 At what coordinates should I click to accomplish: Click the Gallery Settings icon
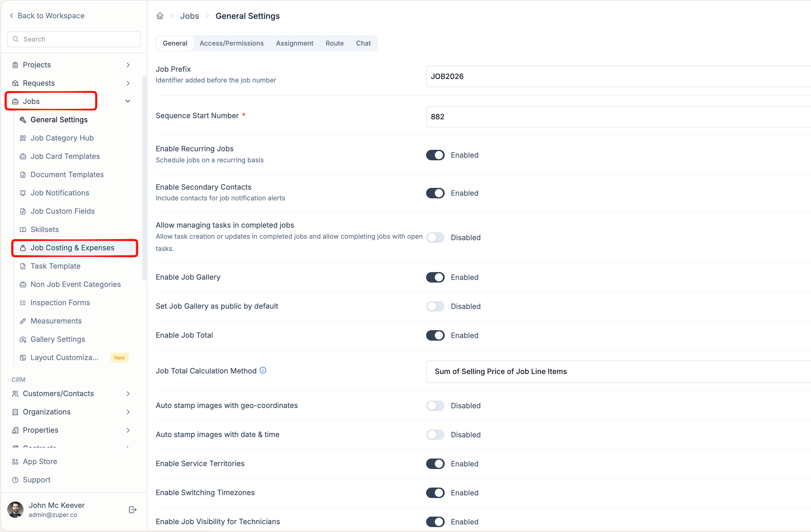[23, 339]
